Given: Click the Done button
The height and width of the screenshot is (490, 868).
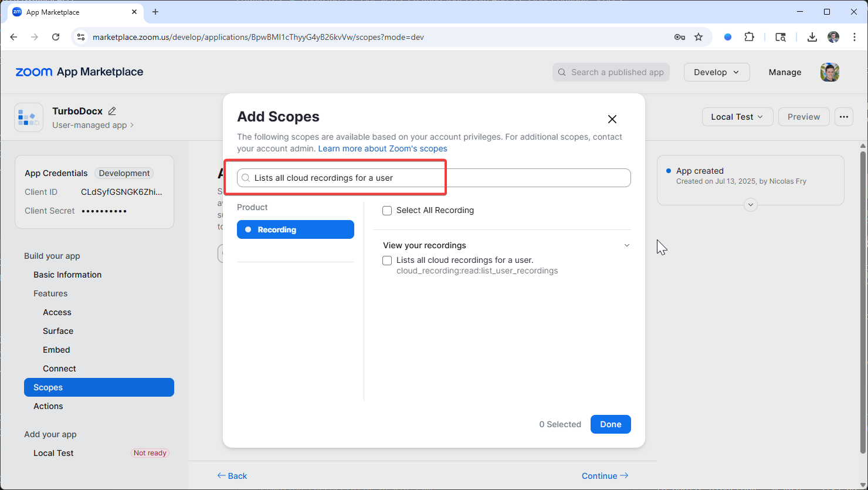Looking at the screenshot, I should (611, 424).
